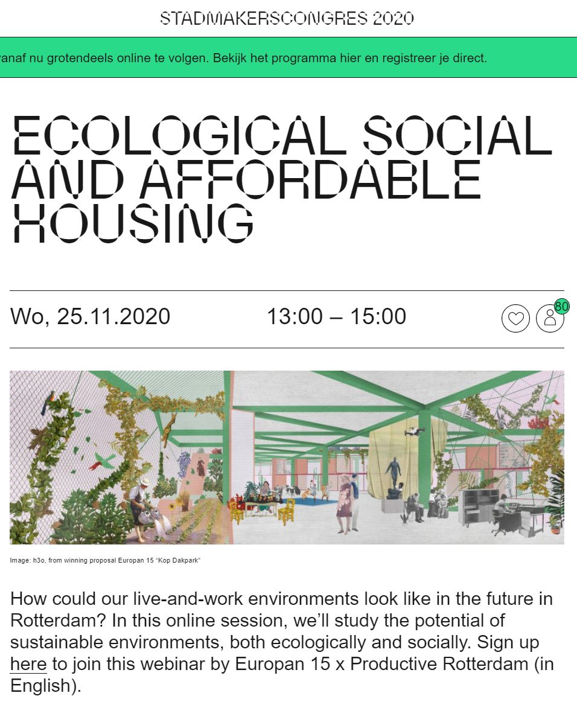This screenshot has height=728, width=577.
Task: Click the word "HOUSING" in the heading
Action: pyautogui.click(x=133, y=223)
